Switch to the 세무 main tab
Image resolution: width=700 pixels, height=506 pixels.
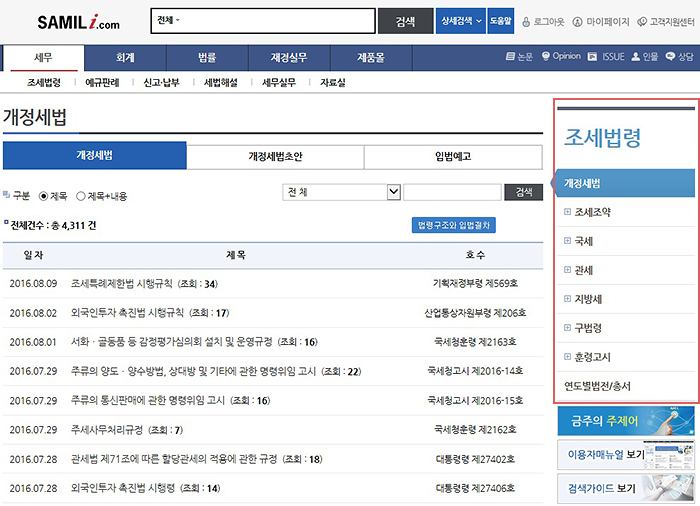(44, 58)
